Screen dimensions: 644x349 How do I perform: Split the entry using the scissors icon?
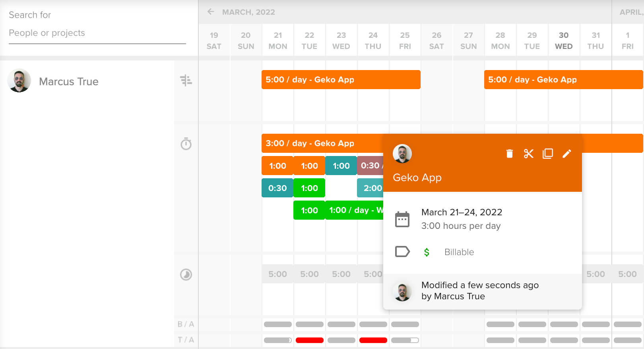(x=528, y=154)
